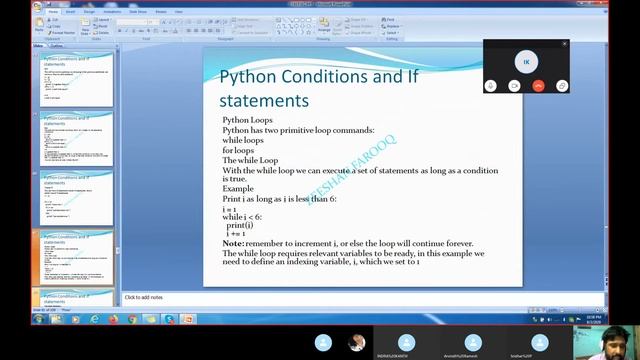
Task: Switch to the Animations ribbon tab
Action: point(112,12)
